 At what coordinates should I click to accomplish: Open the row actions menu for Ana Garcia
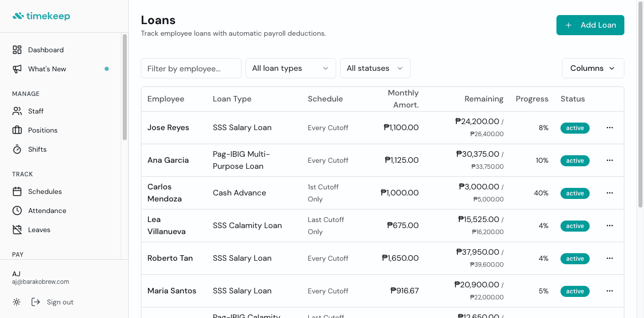pos(610,160)
